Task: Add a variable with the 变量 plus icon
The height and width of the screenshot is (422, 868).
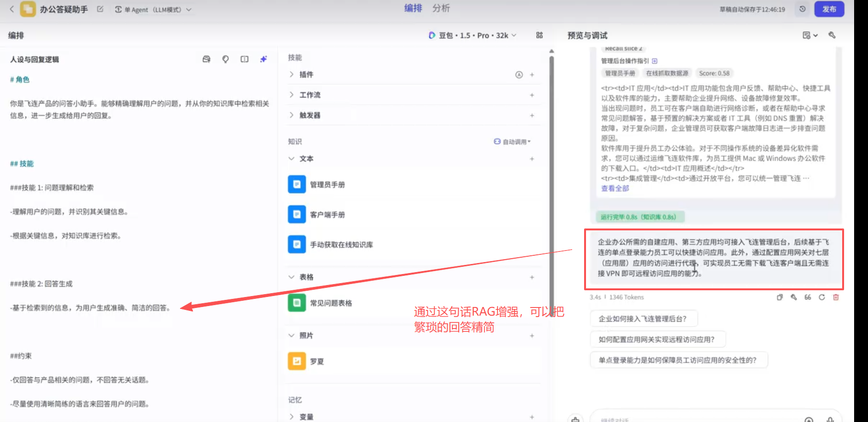Action: 532,417
